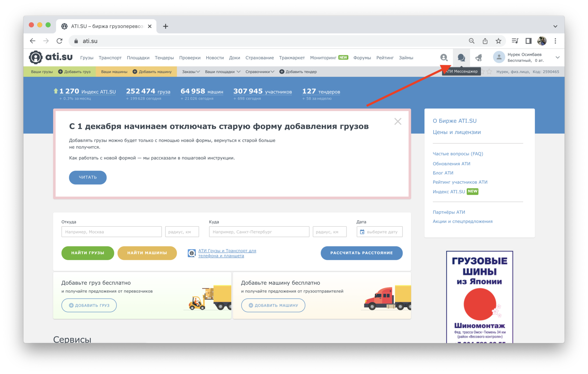This screenshot has width=588, height=374.
Task: Open the megaphone announcements icon
Action: pyautogui.click(x=478, y=58)
